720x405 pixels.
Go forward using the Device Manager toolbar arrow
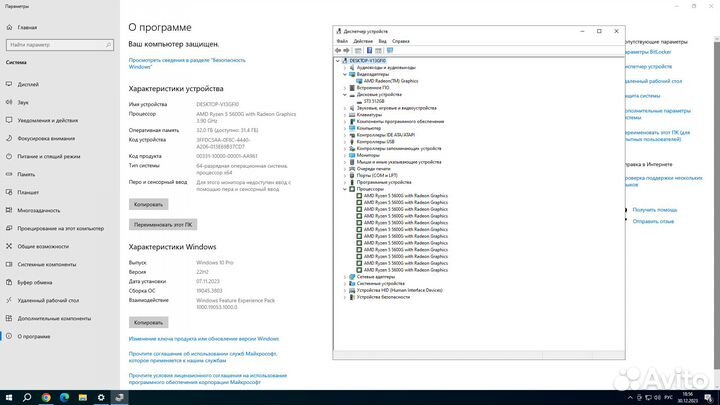(347, 51)
